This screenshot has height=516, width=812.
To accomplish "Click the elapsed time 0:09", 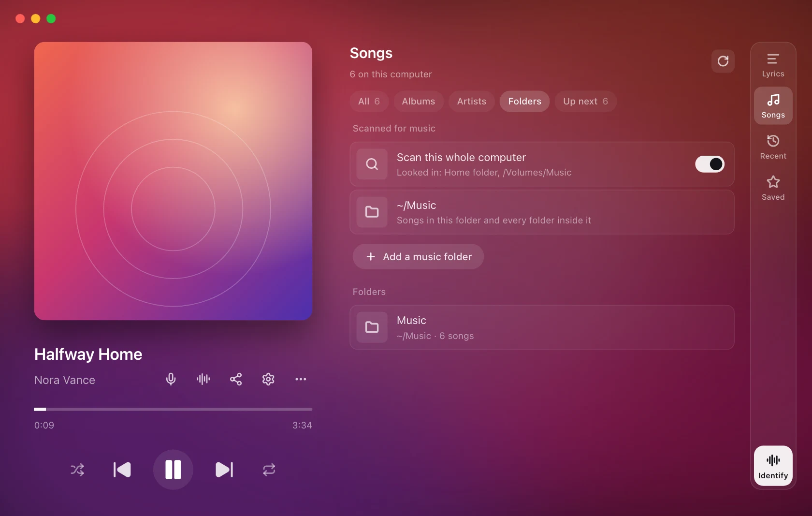I will 44,426.
